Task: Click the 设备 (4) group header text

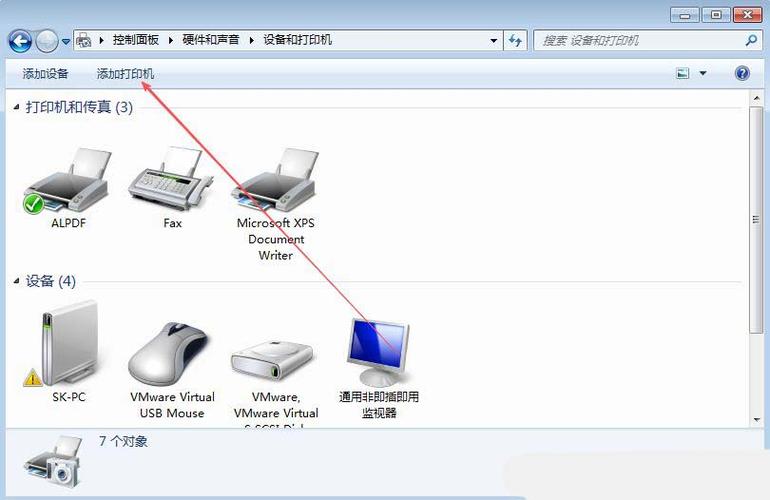Action: click(51, 281)
